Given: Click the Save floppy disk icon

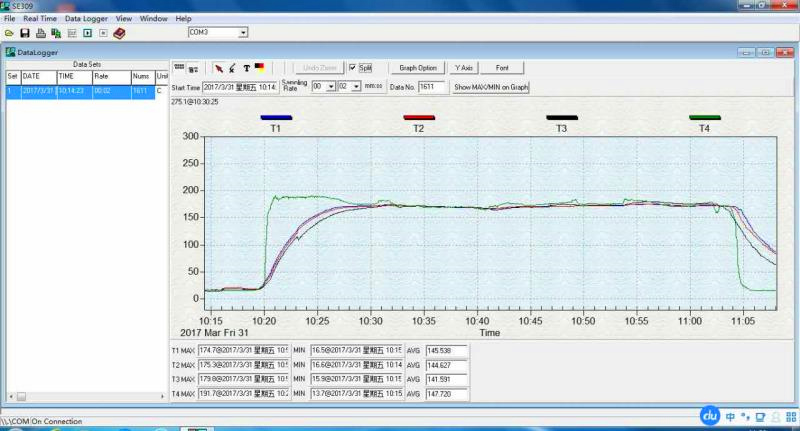Looking at the screenshot, I should pos(25,33).
